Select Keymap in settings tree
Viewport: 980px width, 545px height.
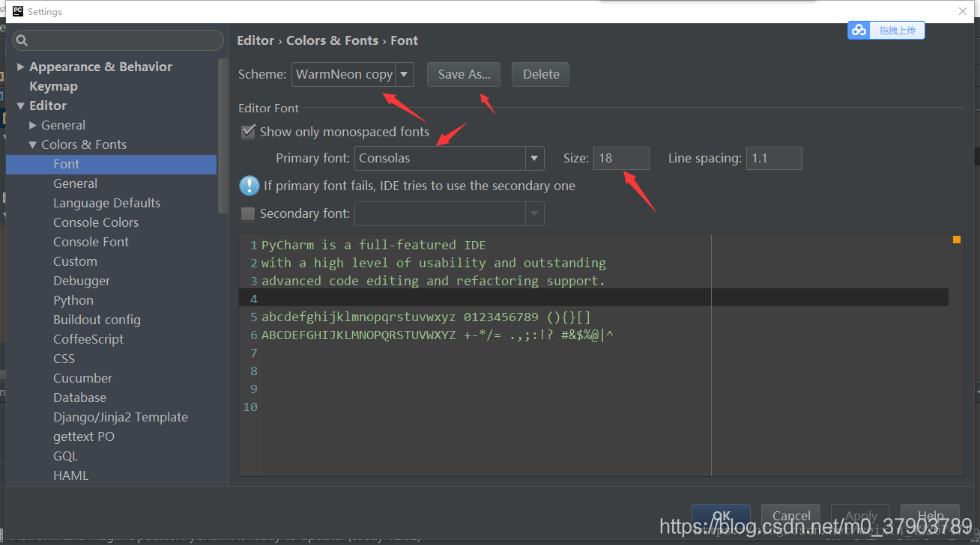point(53,86)
